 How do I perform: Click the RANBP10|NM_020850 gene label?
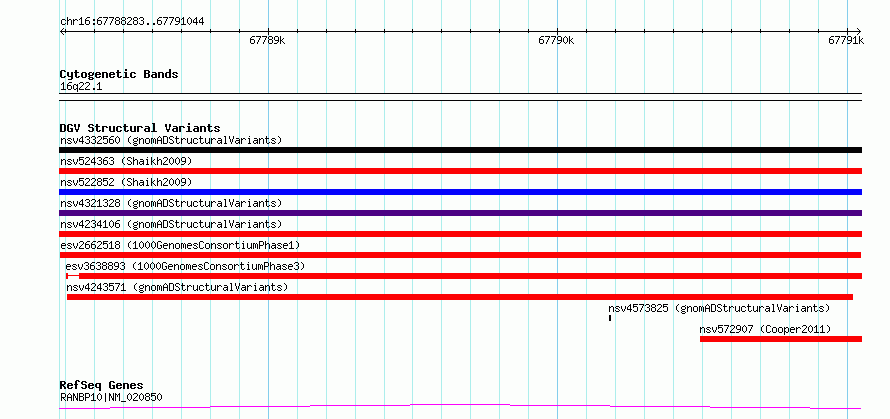[111, 397]
